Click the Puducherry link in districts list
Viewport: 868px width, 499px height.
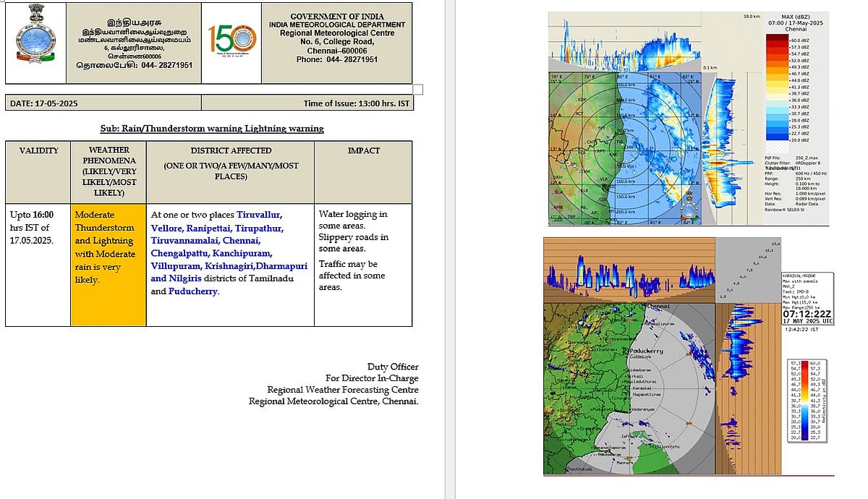192,291
